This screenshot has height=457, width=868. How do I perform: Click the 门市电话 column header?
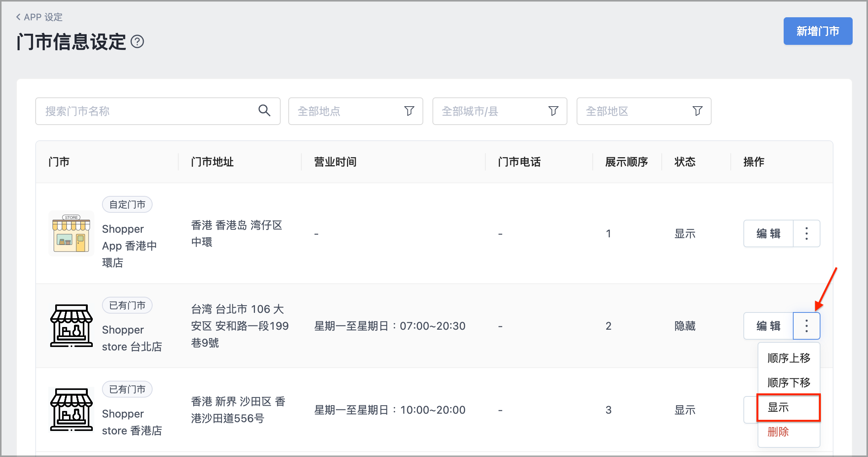[519, 162]
